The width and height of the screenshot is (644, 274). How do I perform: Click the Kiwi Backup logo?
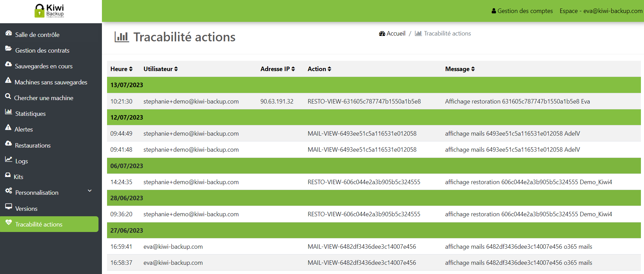coord(49,11)
